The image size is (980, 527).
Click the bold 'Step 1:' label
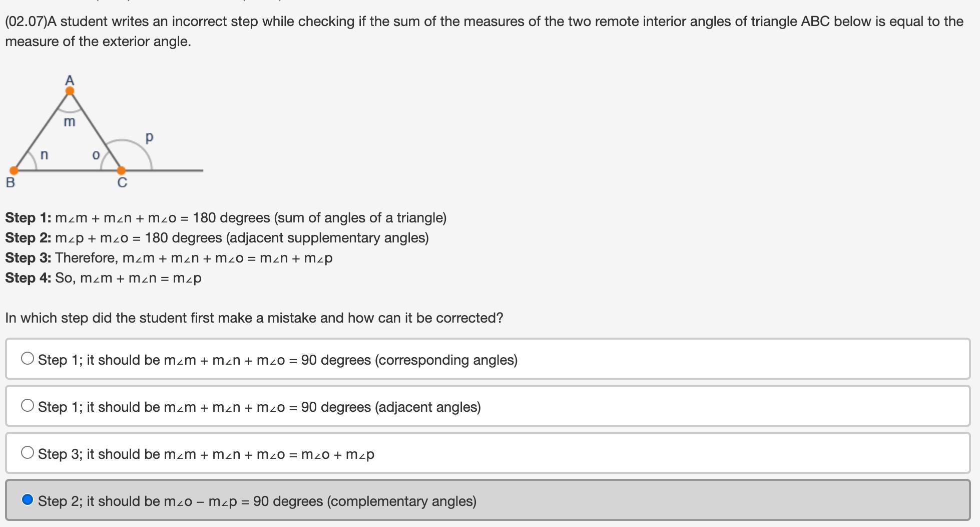click(28, 218)
